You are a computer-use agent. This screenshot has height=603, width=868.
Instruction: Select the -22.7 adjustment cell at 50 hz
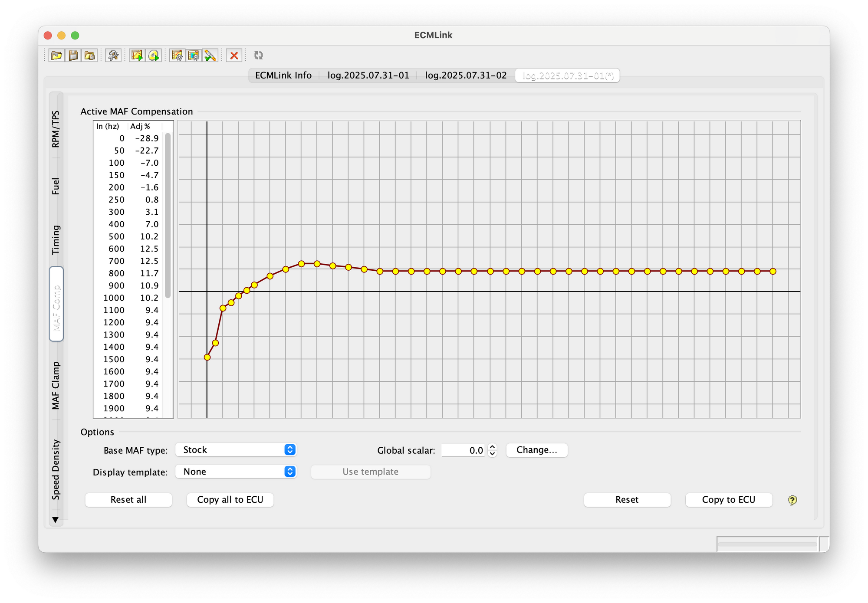coord(145,151)
